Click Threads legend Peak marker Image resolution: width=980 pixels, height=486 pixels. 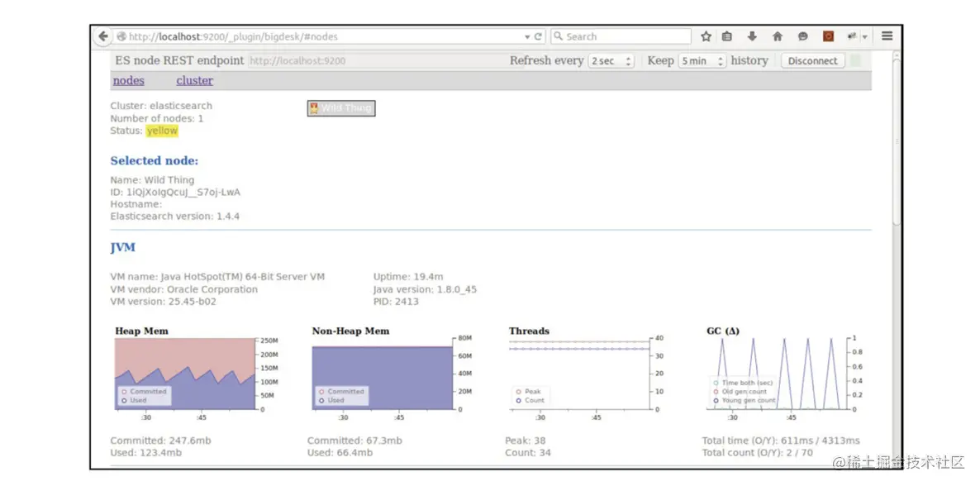click(x=519, y=392)
